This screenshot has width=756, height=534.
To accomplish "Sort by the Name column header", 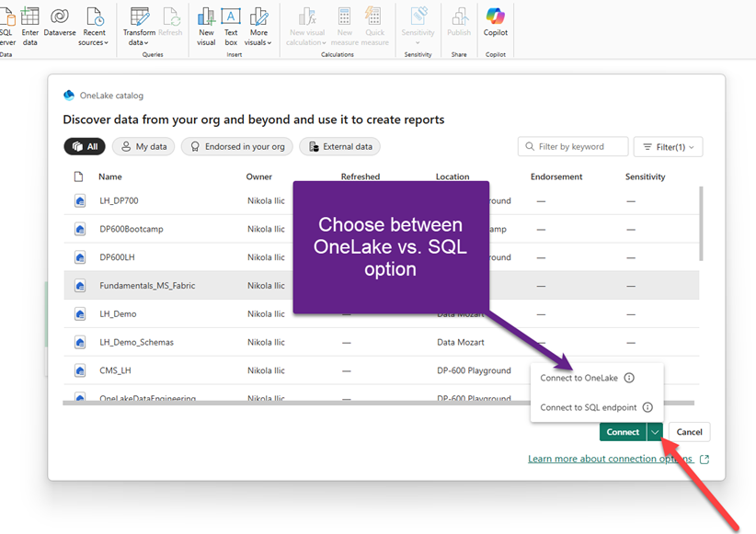I will pyautogui.click(x=110, y=176).
